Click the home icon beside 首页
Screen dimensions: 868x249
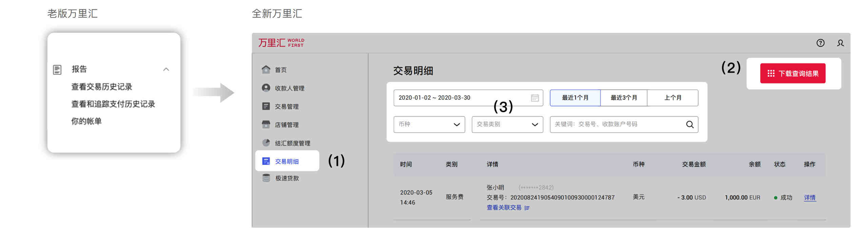[266, 70]
